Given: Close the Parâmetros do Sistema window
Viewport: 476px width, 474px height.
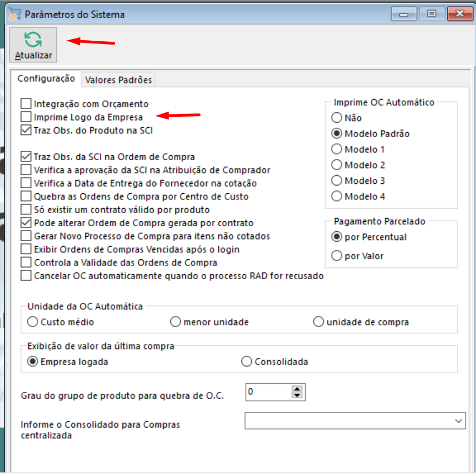Looking at the screenshot, I should tap(460, 14).
